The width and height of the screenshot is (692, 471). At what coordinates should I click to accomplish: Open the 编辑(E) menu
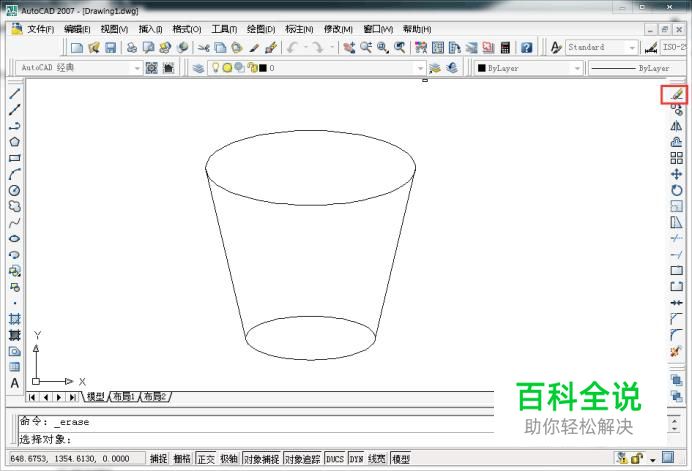tap(77, 29)
